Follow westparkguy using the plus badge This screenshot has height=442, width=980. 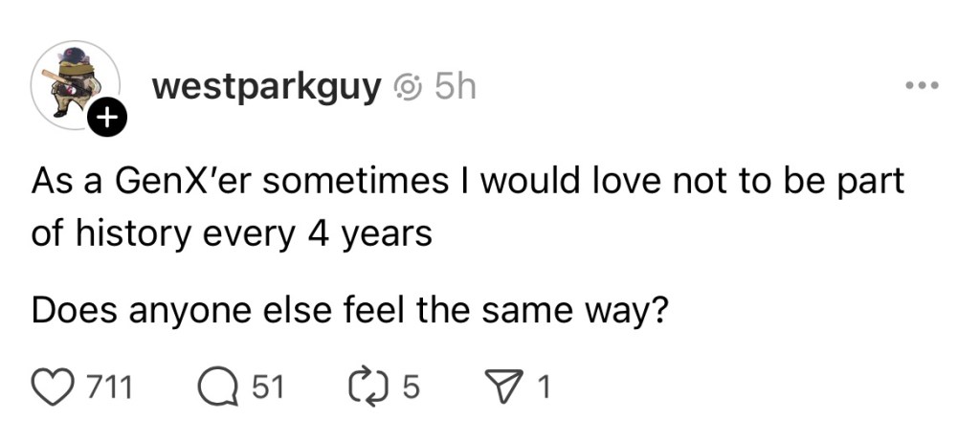(x=107, y=120)
